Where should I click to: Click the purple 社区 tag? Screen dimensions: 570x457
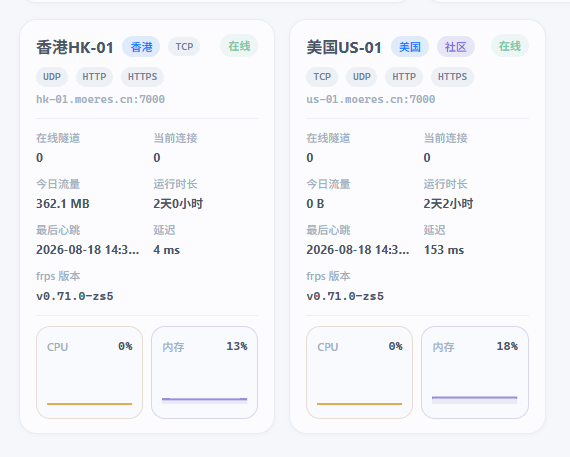[456, 47]
